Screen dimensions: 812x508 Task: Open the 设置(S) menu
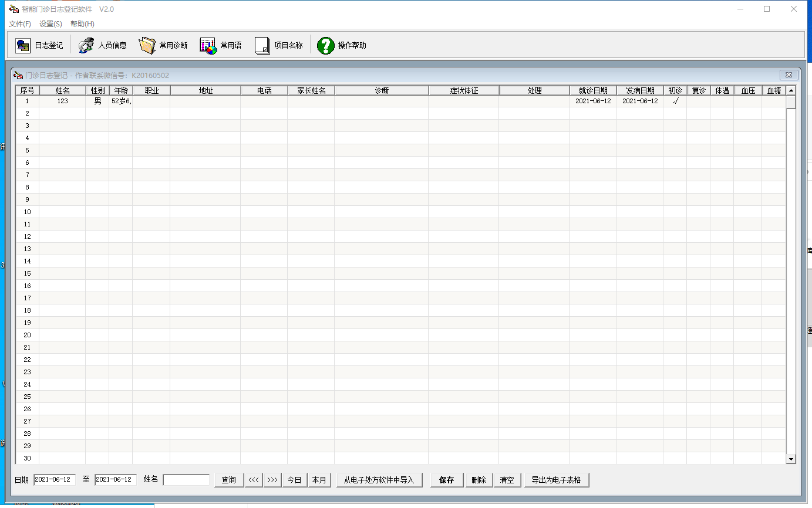click(x=50, y=24)
